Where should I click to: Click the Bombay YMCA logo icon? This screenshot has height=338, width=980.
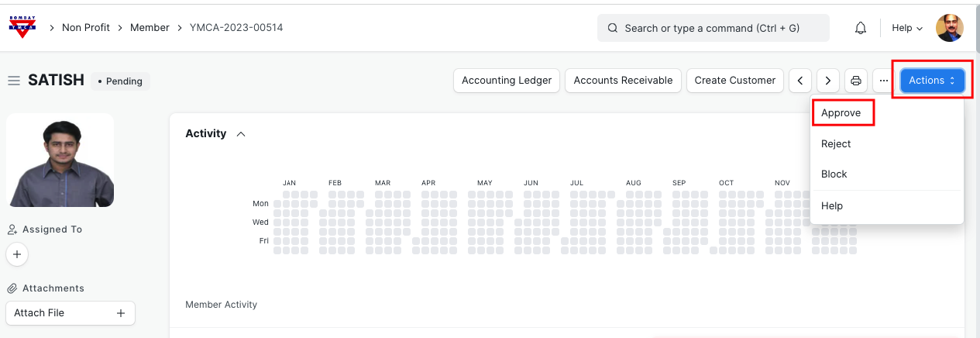22,27
